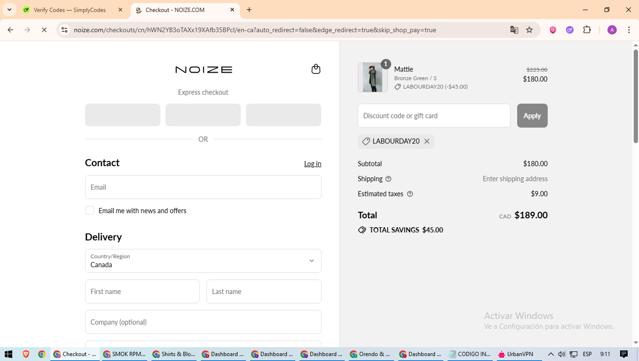The image size is (639, 361).
Task: Translate this page icon
Action: coord(514,30)
